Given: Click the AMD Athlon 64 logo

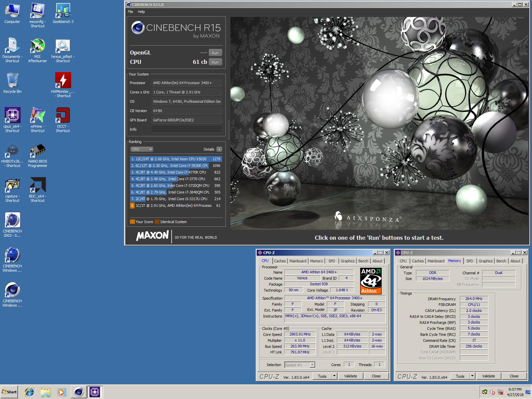Looking at the screenshot, I should click(371, 281).
